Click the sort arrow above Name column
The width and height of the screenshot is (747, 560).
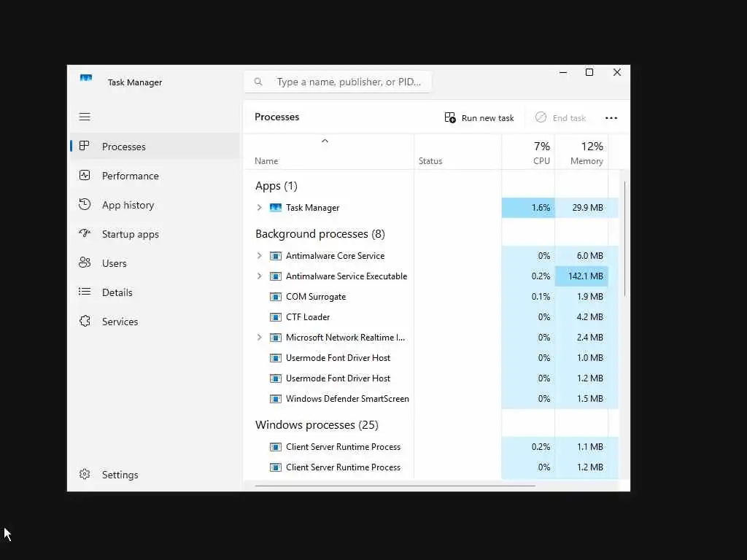(325, 141)
